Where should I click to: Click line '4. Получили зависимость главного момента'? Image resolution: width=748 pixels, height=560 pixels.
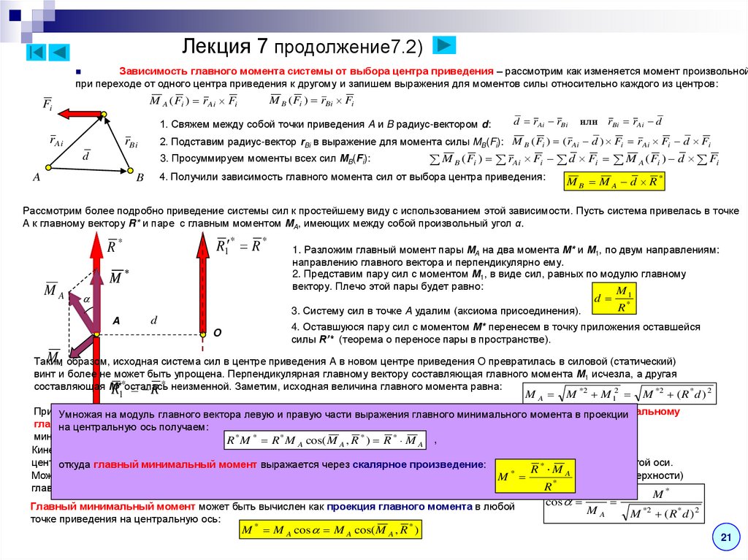click(x=352, y=177)
